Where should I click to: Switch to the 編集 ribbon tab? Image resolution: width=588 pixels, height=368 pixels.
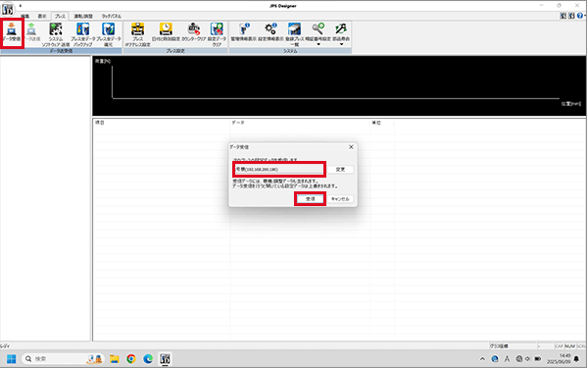pos(25,16)
